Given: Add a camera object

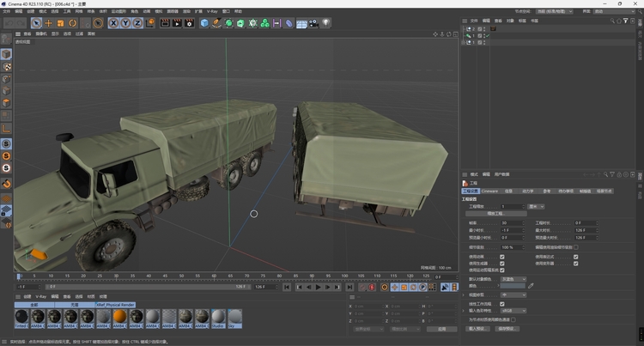Looking at the screenshot, I should point(313,23).
